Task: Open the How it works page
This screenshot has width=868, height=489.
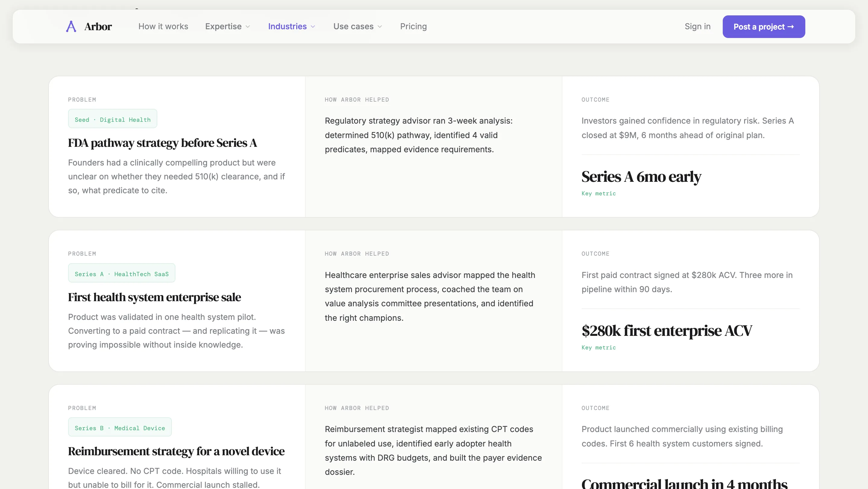Action: point(163,26)
